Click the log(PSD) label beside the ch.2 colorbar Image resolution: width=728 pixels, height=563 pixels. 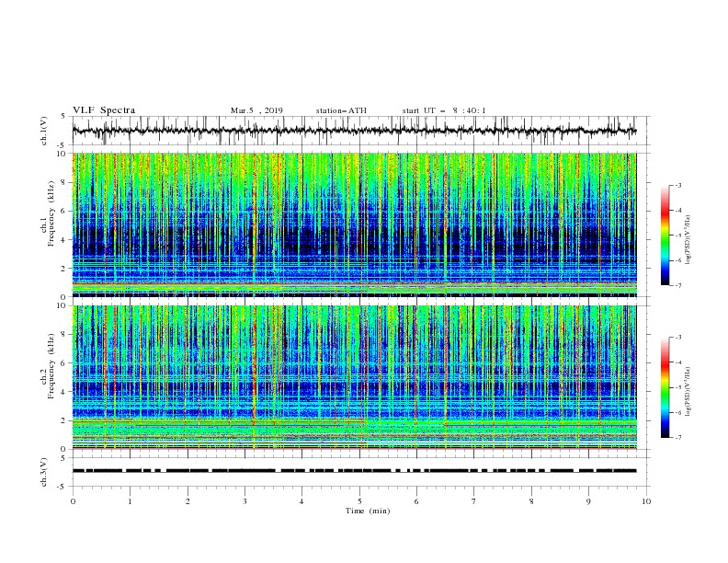(688, 392)
